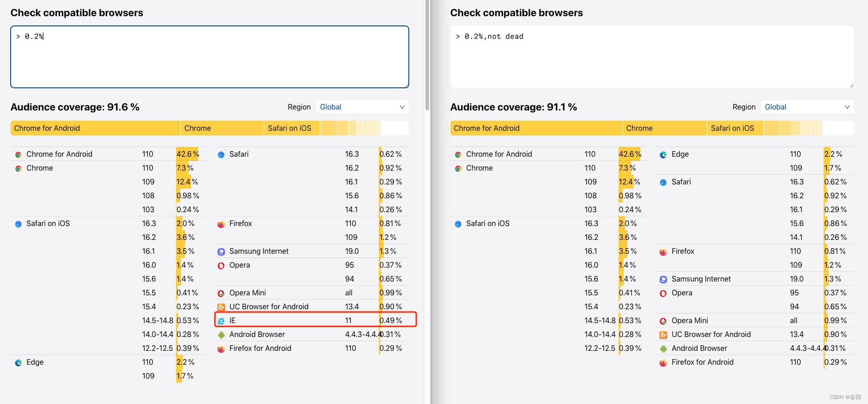Click the 'IE' row label
This screenshot has width=868, height=404.
click(x=232, y=320)
